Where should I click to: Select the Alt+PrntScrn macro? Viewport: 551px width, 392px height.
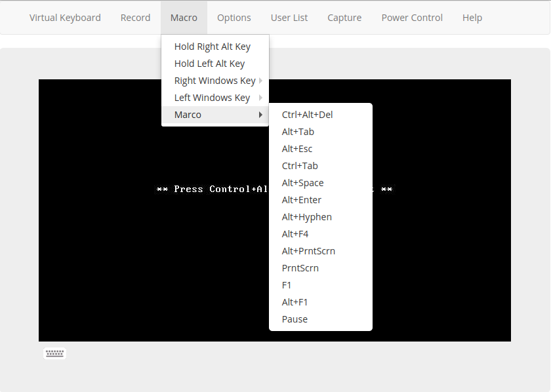[x=308, y=251]
